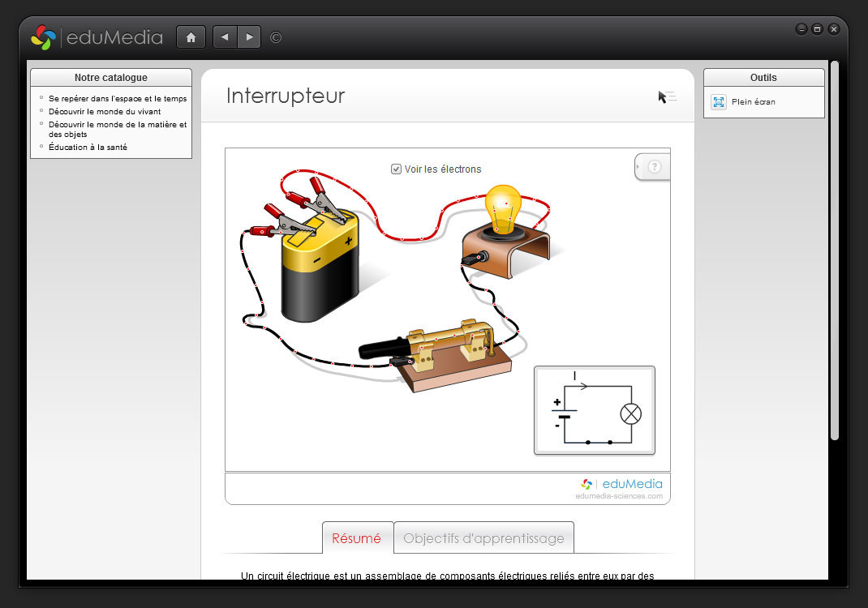868x608 pixels.
Task: Click the copyright symbol icon
Action: tap(276, 37)
